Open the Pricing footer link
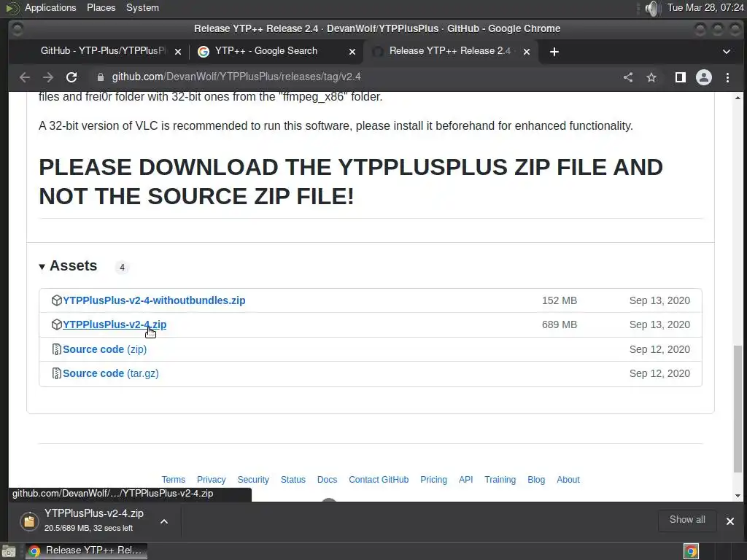 (x=433, y=480)
